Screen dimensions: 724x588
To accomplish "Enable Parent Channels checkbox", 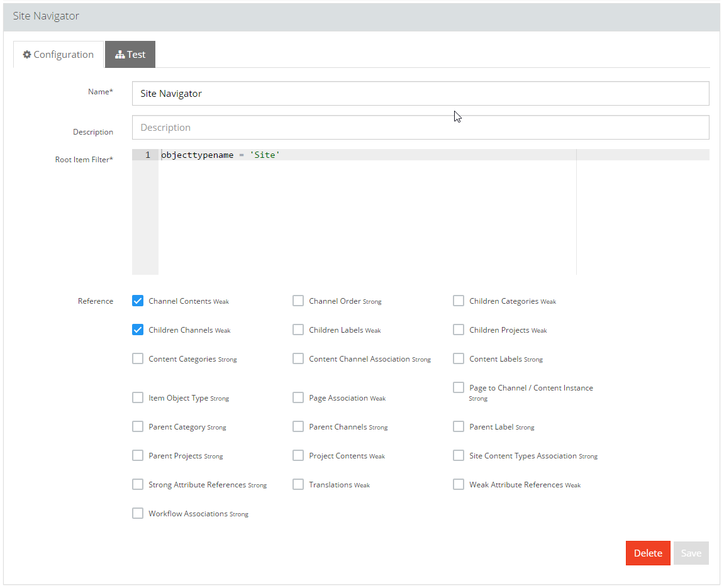I will click(298, 426).
